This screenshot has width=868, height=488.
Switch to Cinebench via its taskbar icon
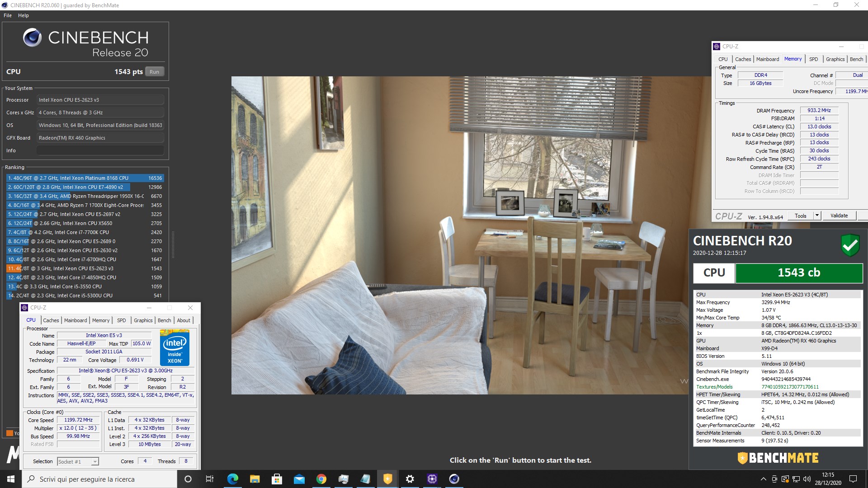454,479
